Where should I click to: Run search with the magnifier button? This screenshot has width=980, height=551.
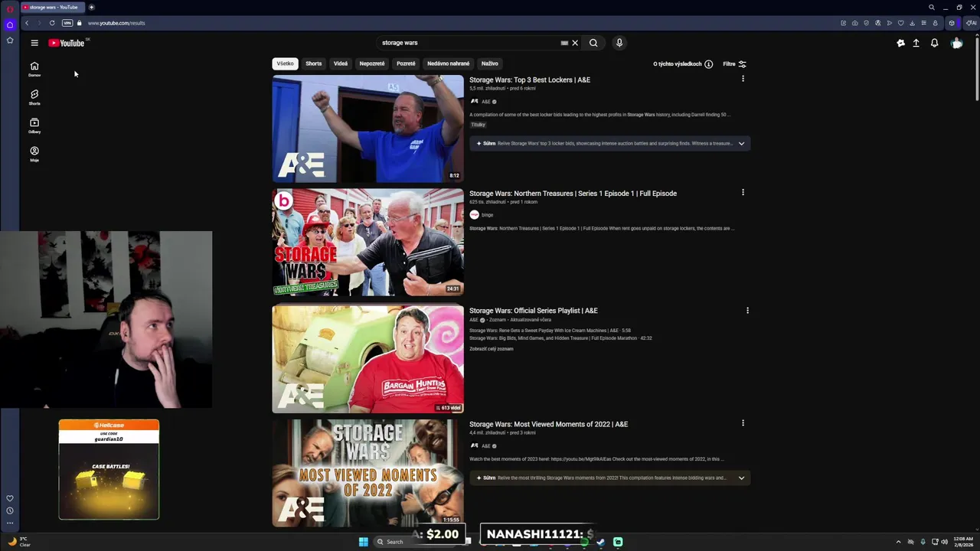[x=593, y=43]
